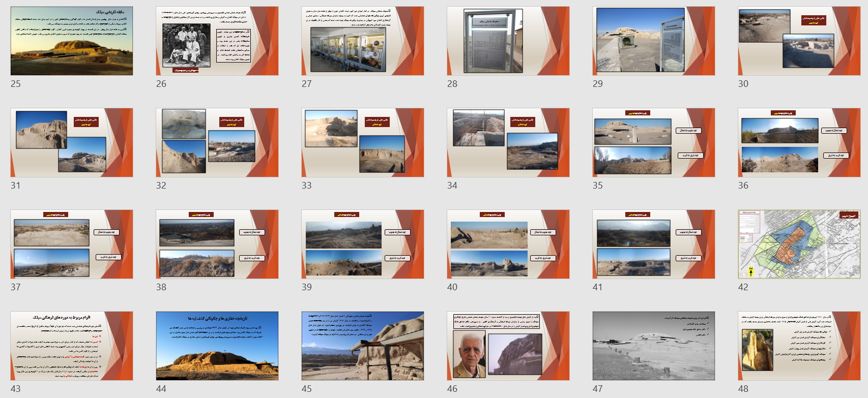Select text slide 43 with red highlights
The height and width of the screenshot is (398, 868).
click(x=72, y=346)
